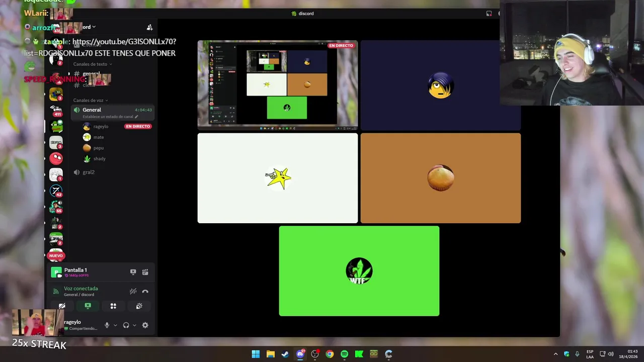Image resolution: width=644 pixels, height=362 pixels.
Task: Open Discord from taskbar
Action: coord(300,354)
